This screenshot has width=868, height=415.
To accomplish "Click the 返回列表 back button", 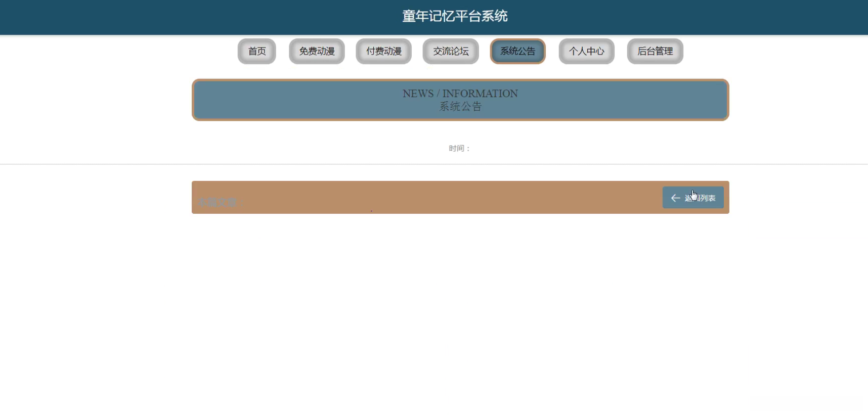I will click(693, 198).
